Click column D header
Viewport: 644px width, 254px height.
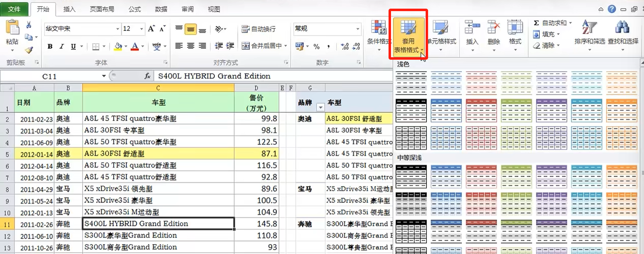point(256,88)
